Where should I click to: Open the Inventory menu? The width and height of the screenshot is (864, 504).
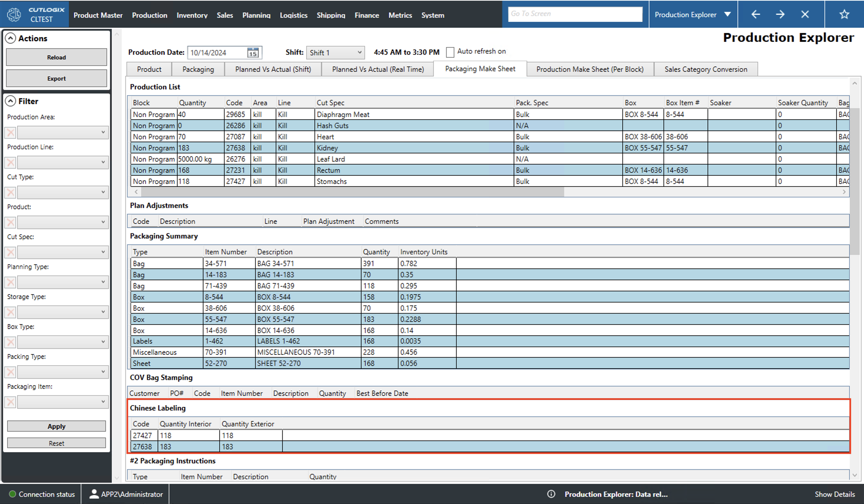tap(192, 15)
